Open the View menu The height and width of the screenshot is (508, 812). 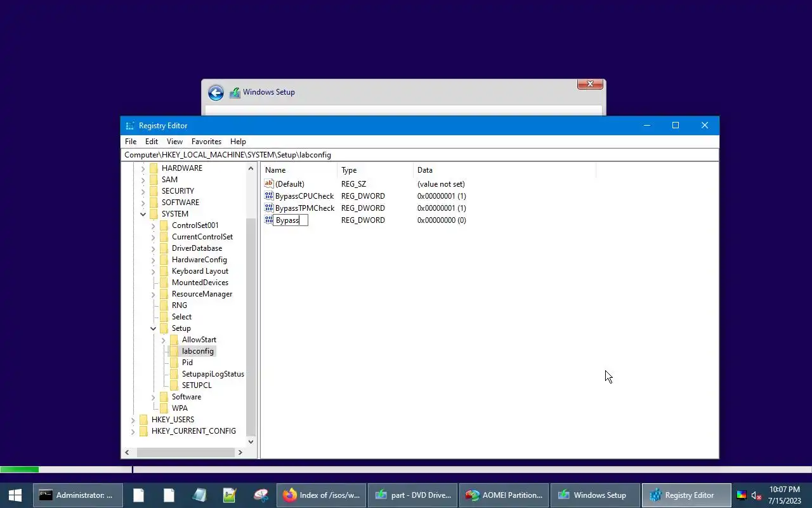[x=174, y=142]
